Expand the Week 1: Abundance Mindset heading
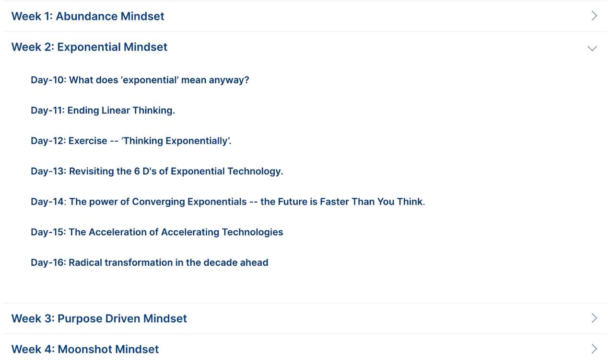The height and width of the screenshot is (364, 609). tap(88, 16)
